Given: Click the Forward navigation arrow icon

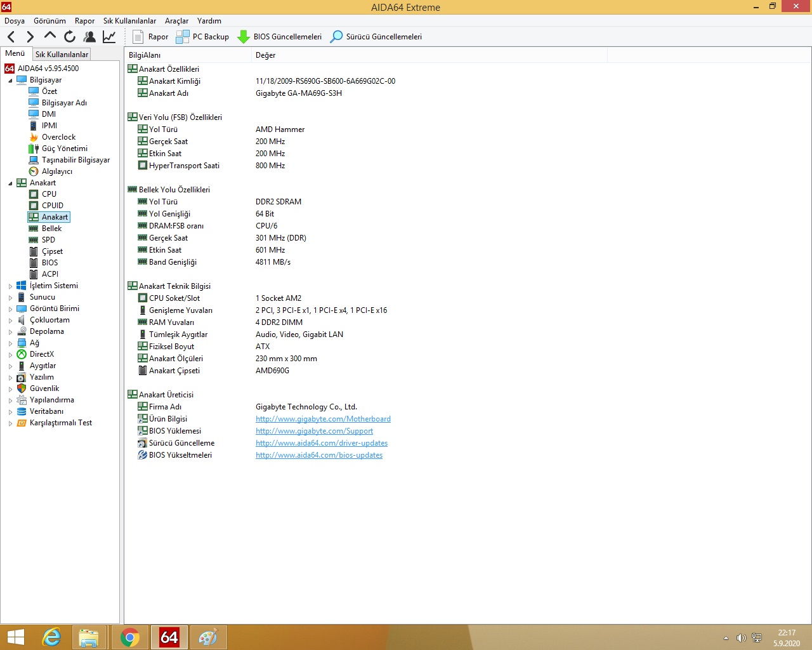Looking at the screenshot, I should [x=30, y=37].
